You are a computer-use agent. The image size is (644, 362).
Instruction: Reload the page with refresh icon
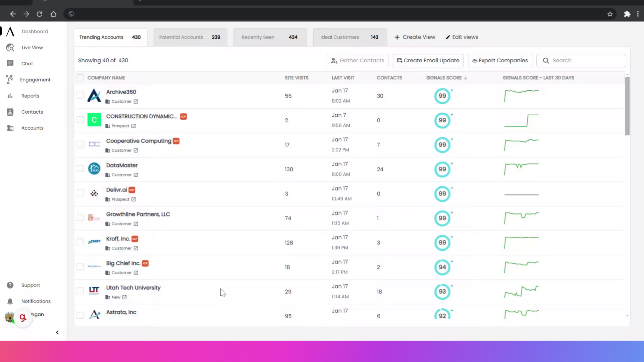(40, 14)
